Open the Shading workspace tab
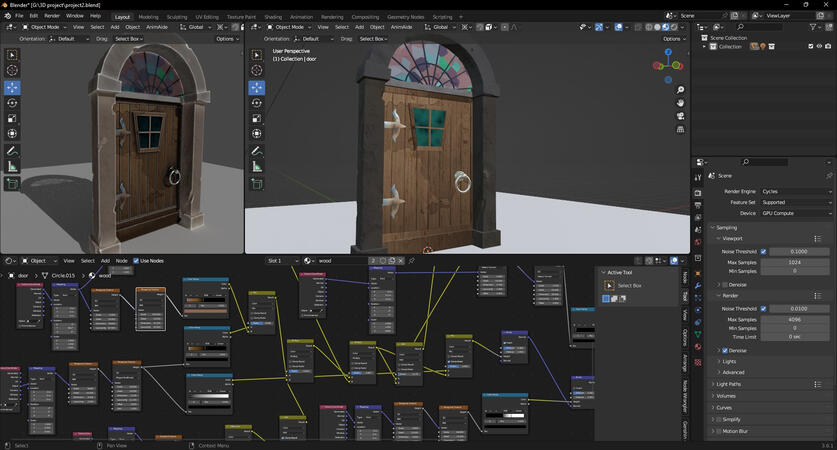Screen dimensions: 837x450 tap(272, 17)
